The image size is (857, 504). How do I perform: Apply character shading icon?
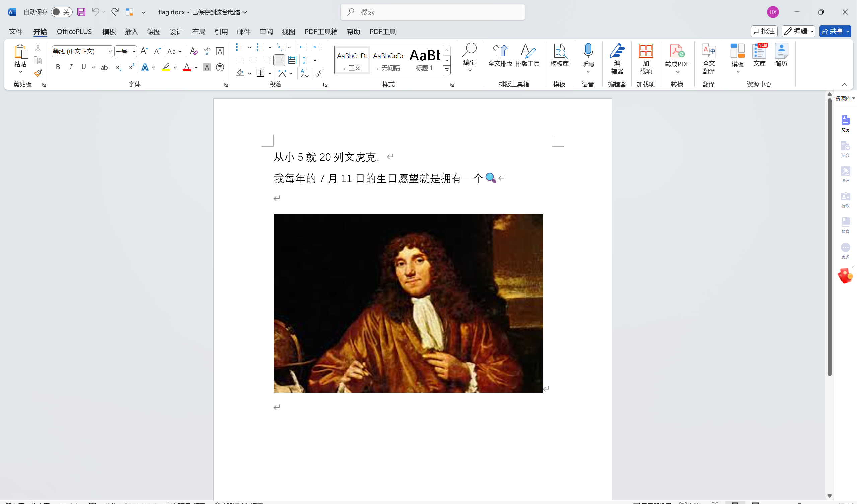tap(207, 67)
